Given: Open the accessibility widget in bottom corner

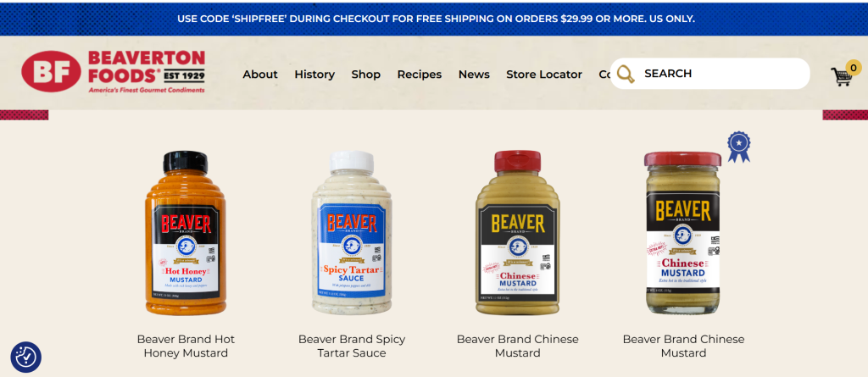Looking at the screenshot, I should click(x=26, y=357).
